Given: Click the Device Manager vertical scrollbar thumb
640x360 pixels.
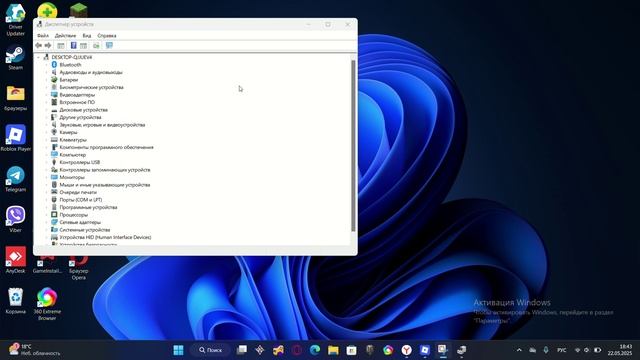Looking at the screenshot, I should pyautogui.click(x=353, y=145).
